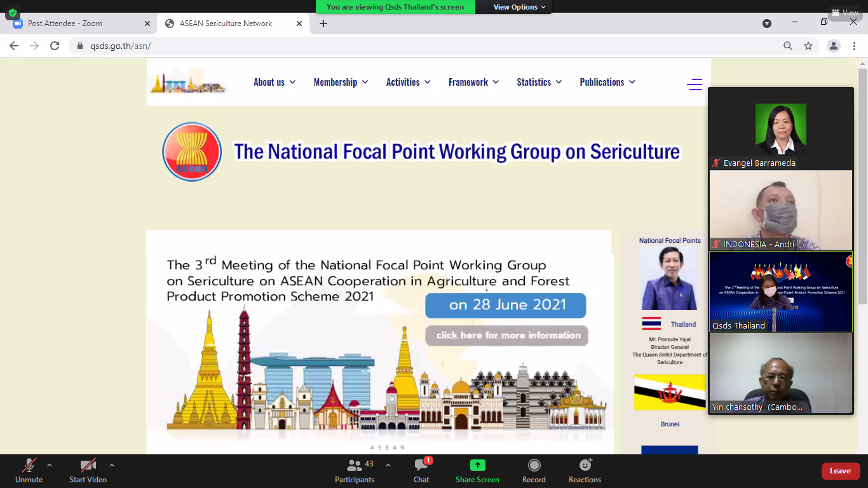Expand the Statistics menu
The width and height of the screenshot is (868, 488).
tap(539, 82)
